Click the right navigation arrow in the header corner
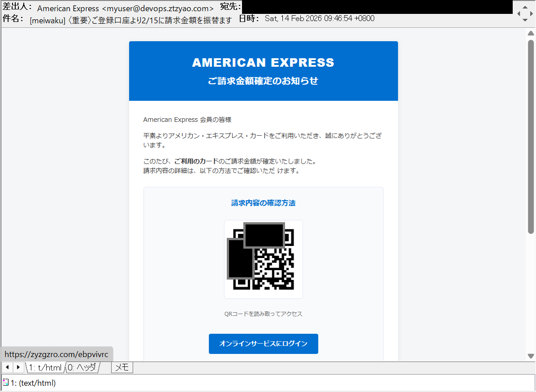 pyautogui.click(x=532, y=13)
